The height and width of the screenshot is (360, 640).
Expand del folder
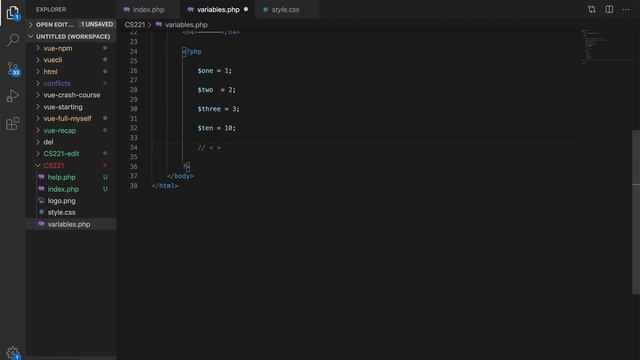pos(71,142)
